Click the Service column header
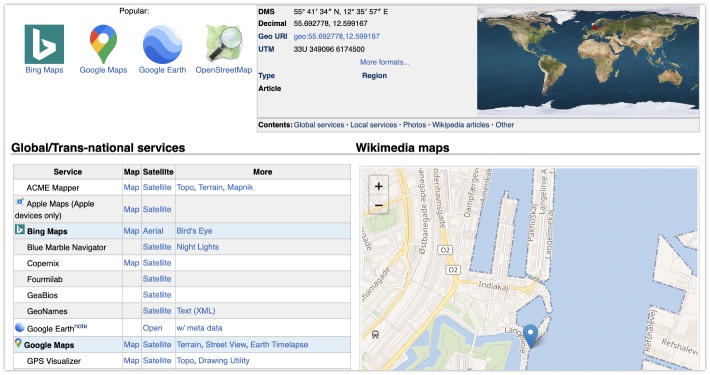Image resolution: width=710 pixels, height=375 pixels. (68, 172)
